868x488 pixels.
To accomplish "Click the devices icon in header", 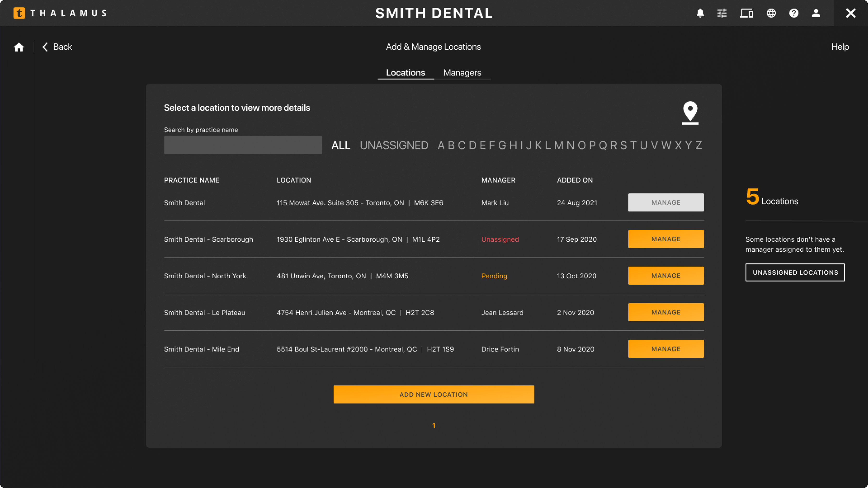I will pyautogui.click(x=746, y=13).
